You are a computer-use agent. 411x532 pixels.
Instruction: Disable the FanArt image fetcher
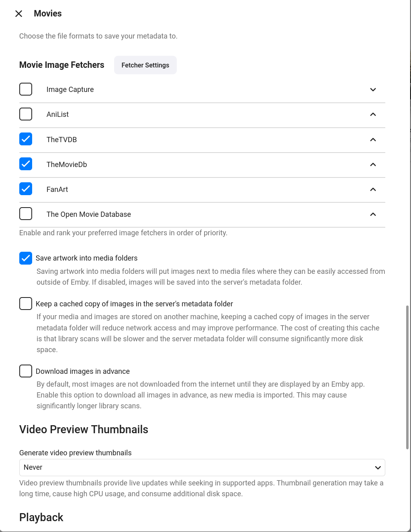tap(25, 189)
